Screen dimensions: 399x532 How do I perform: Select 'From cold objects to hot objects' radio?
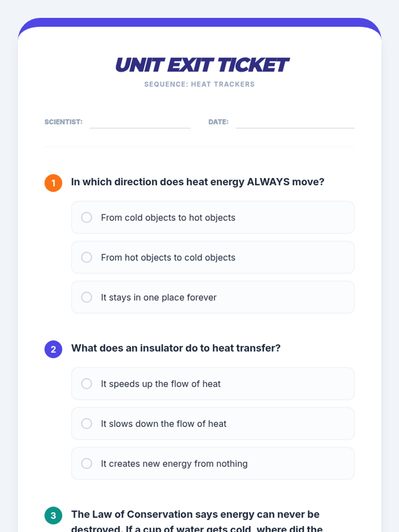tap(86, 217)
